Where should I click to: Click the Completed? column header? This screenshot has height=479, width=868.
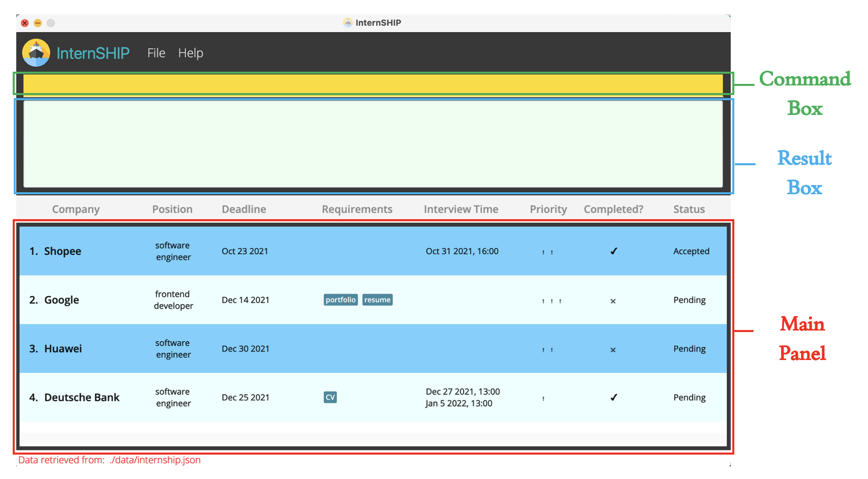(613, 209)
